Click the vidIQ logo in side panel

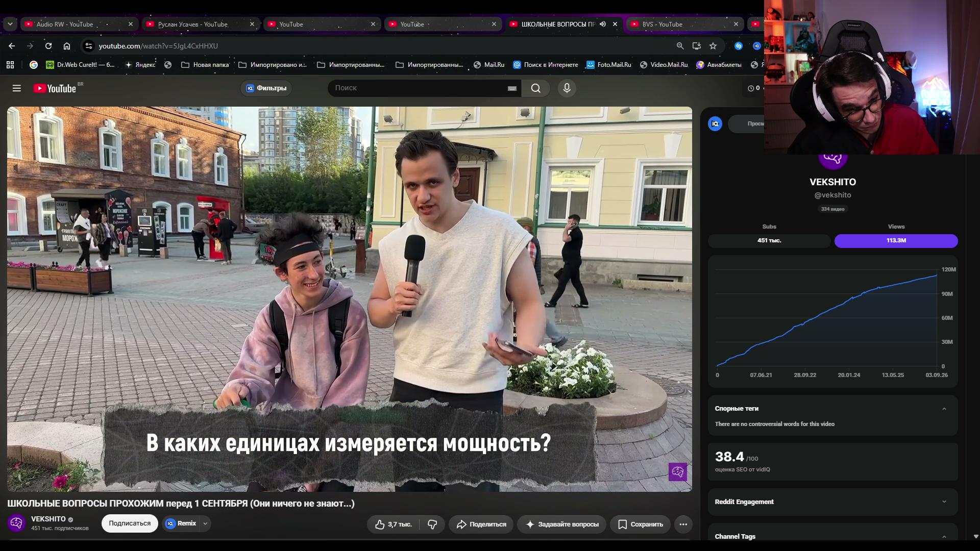point(715,123)
